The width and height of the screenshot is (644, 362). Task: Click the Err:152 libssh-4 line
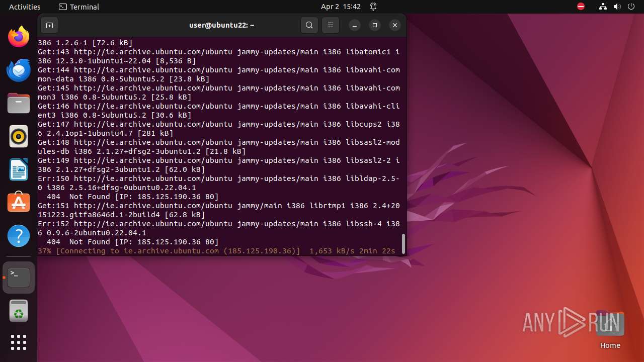[x=219, y=228]
